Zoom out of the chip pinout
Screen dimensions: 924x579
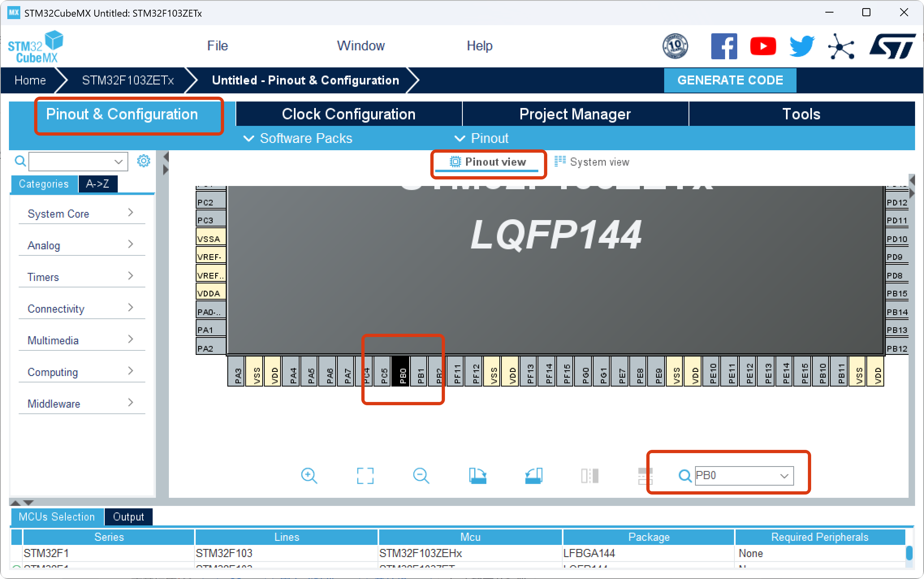coord(421,475)
